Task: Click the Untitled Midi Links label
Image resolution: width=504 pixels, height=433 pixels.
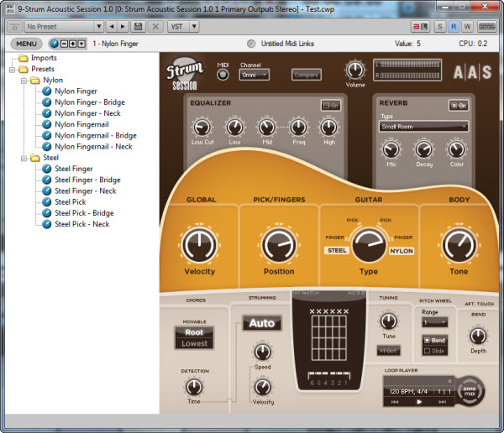Action: tap(287, 44)
